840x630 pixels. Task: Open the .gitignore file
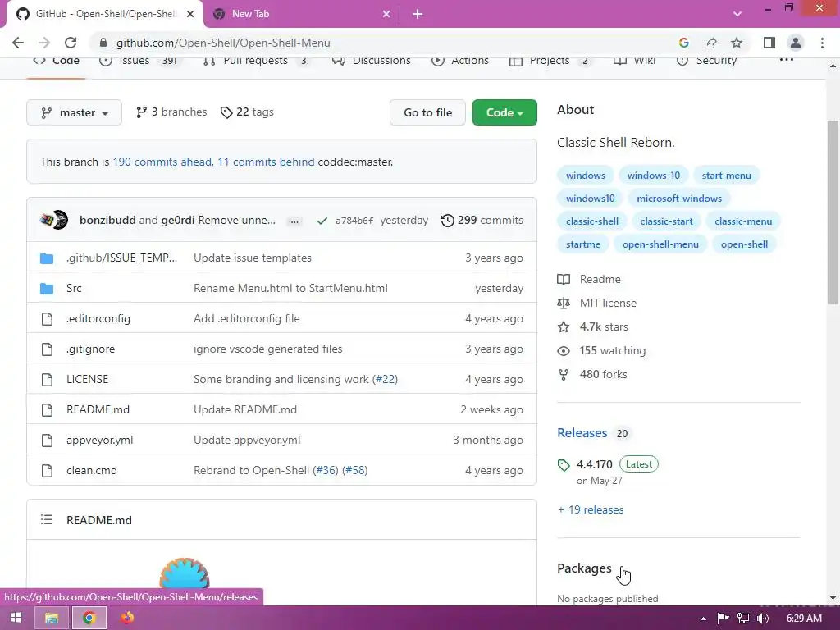[x=90, y=349]
